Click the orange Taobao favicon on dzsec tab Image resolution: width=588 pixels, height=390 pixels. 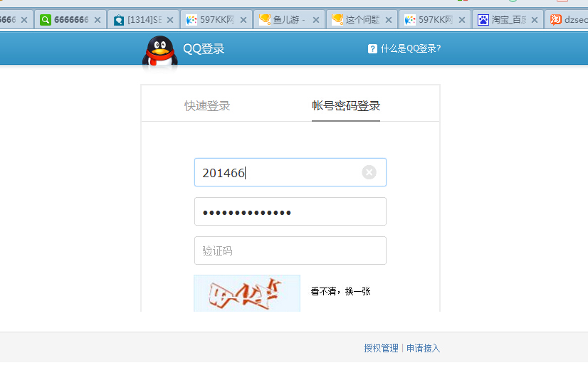(556, 19)
